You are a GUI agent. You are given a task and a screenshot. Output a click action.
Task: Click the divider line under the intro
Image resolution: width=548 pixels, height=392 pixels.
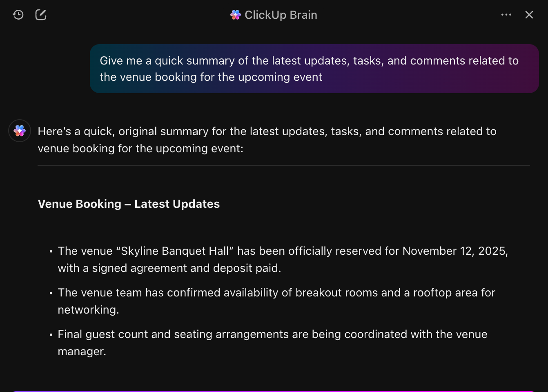tap(283, 165)
